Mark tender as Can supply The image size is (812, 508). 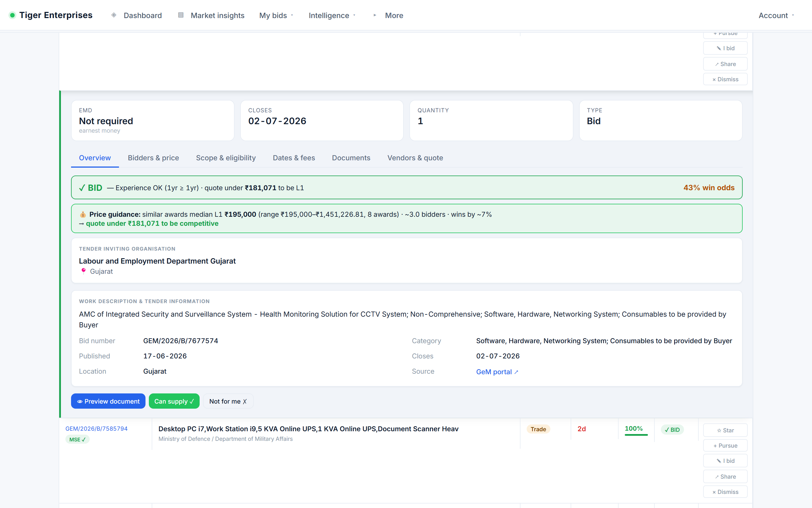coord(174,401)
